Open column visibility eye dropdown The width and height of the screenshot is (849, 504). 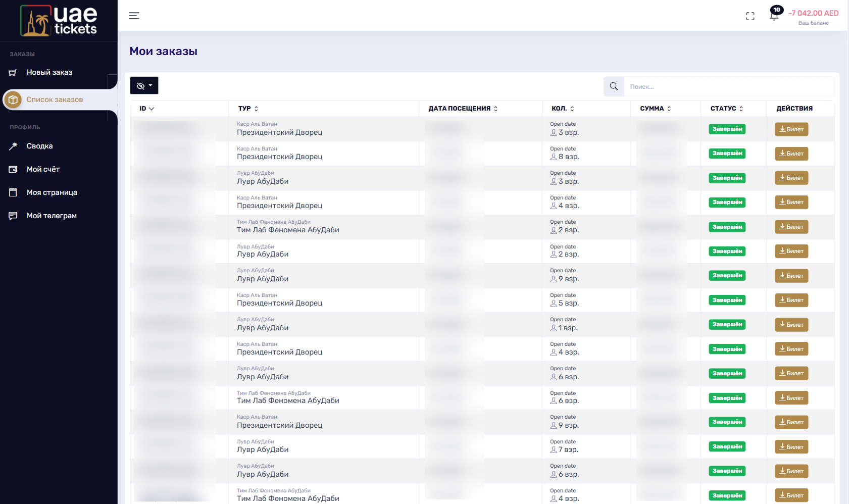pos(144,86)
